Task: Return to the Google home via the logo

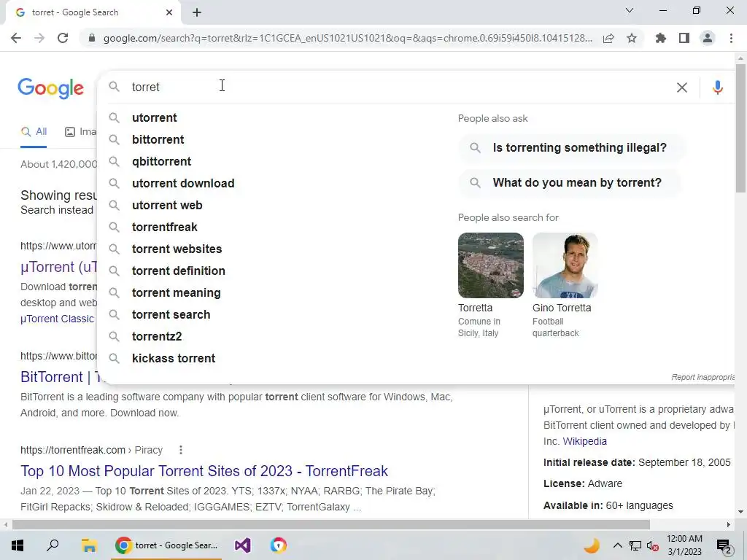Action: [x=51, y=88]
